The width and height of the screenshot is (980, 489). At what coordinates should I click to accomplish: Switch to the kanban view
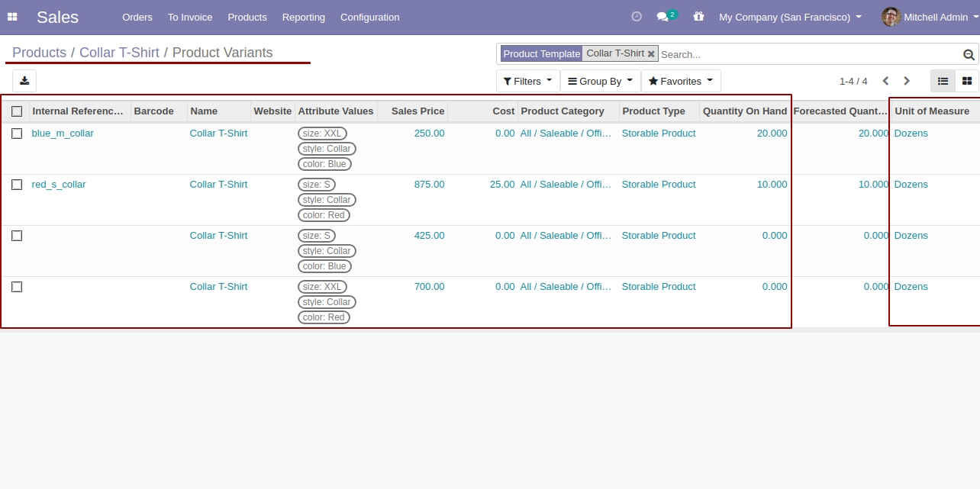967,81
